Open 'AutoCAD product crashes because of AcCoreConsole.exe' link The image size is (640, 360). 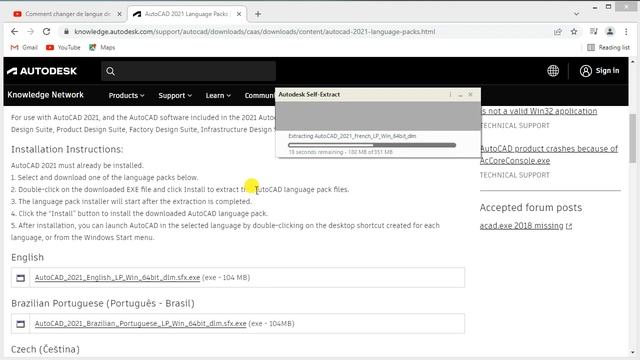[549, 154]
